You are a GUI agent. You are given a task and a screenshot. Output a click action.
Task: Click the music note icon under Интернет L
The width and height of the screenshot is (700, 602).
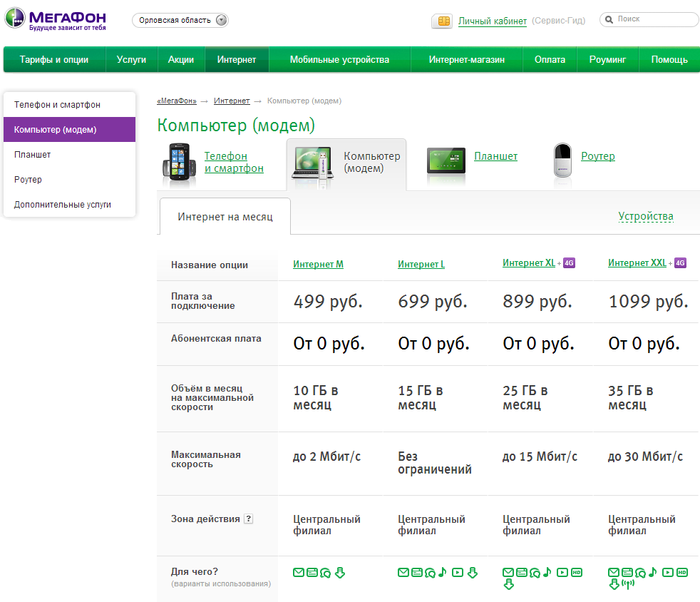point(442,572)
